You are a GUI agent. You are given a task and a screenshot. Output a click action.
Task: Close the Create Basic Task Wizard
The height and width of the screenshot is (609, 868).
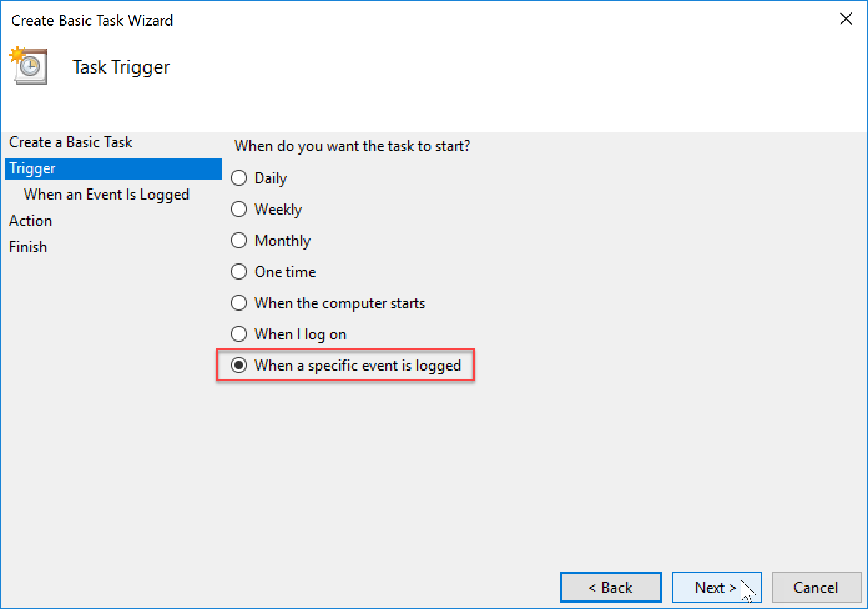coord(846,19)
